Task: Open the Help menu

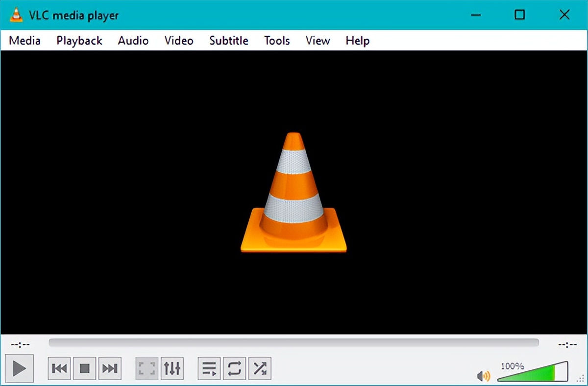Action: 357,41
